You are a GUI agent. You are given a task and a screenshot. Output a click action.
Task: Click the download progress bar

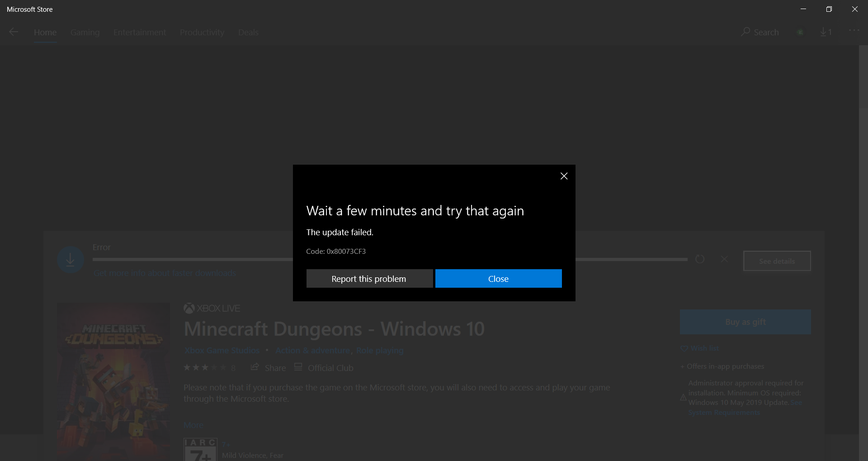390,260
